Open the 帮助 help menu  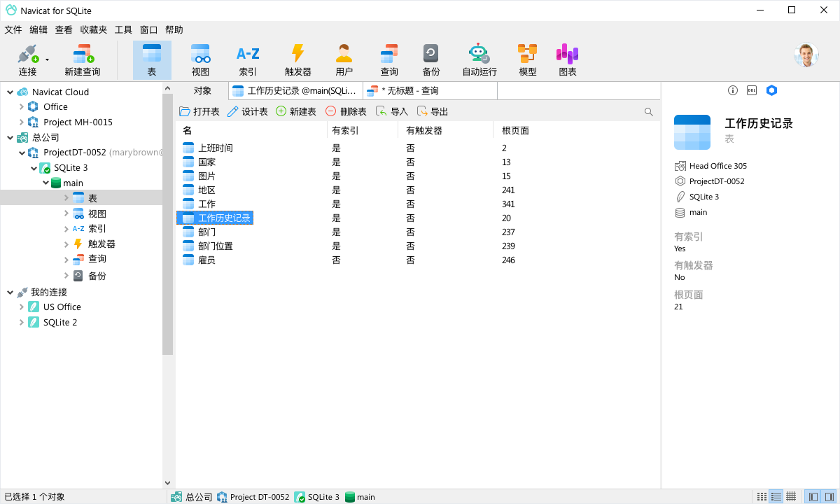174,30
